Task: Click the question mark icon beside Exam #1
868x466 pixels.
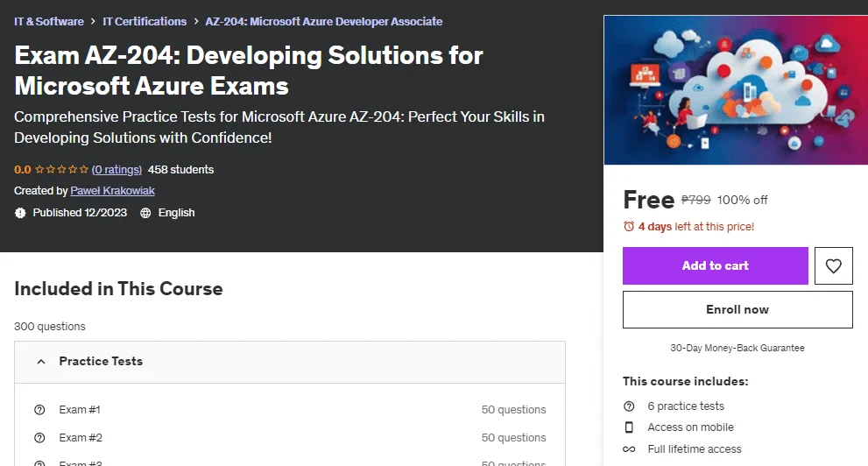Action: click(39, 410)
